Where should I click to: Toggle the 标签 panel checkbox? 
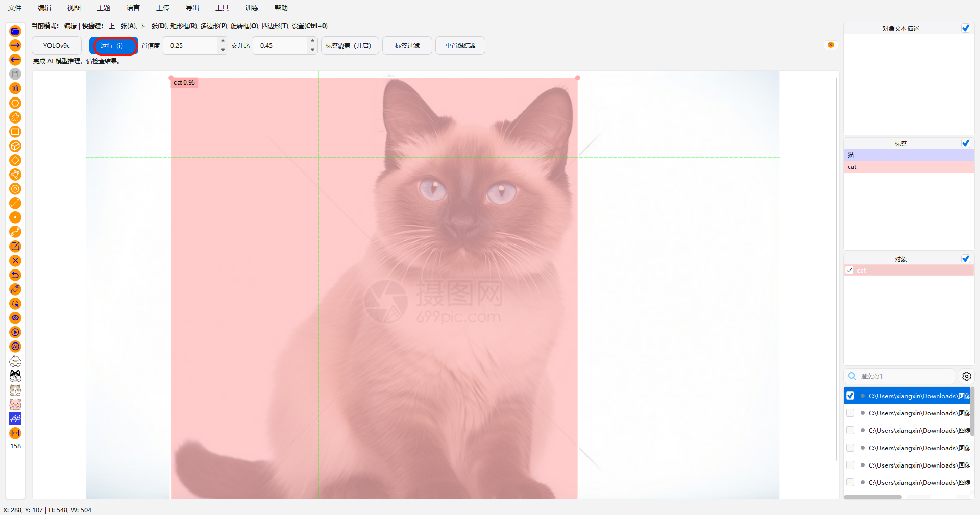click(x=965, y=143)
